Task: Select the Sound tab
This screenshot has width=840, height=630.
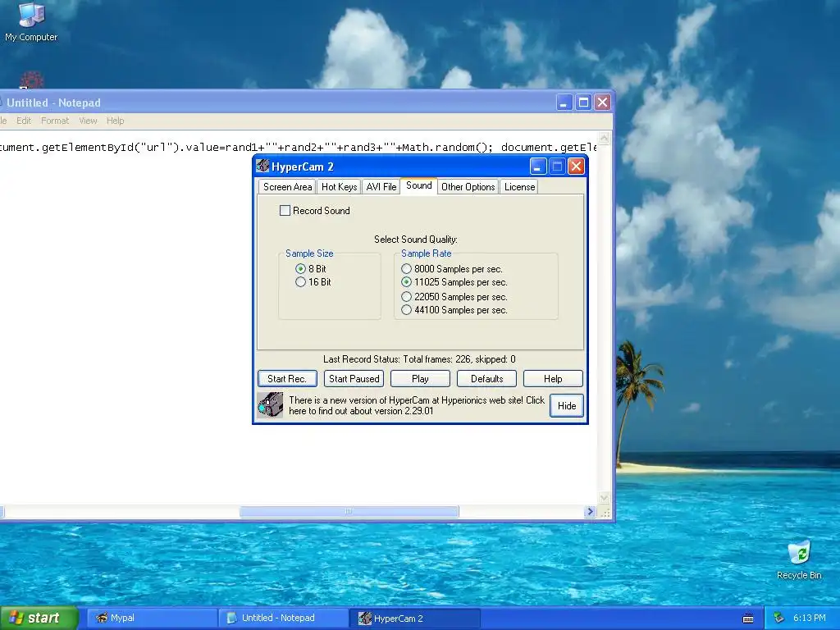Action: click(x=418, y=185)
